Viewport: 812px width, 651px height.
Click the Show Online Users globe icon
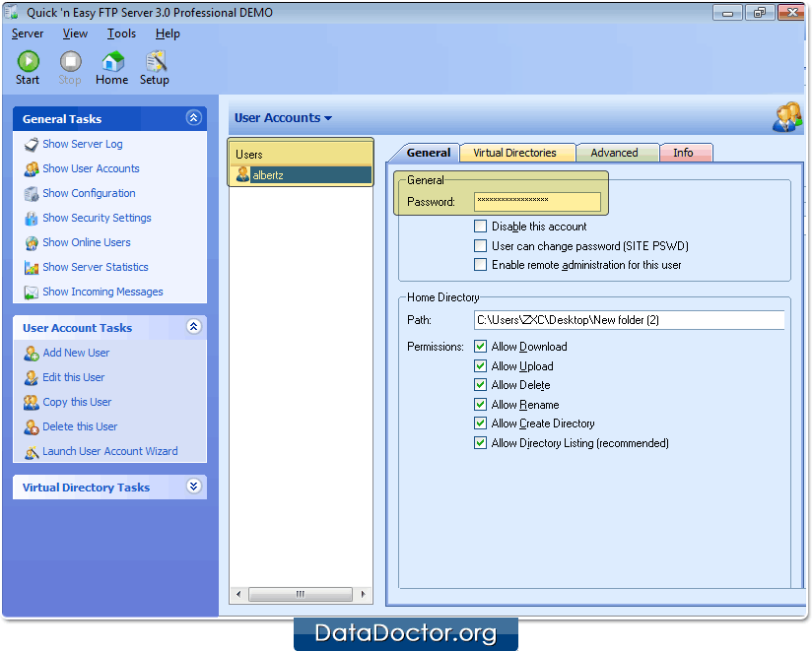coord(32,242)
